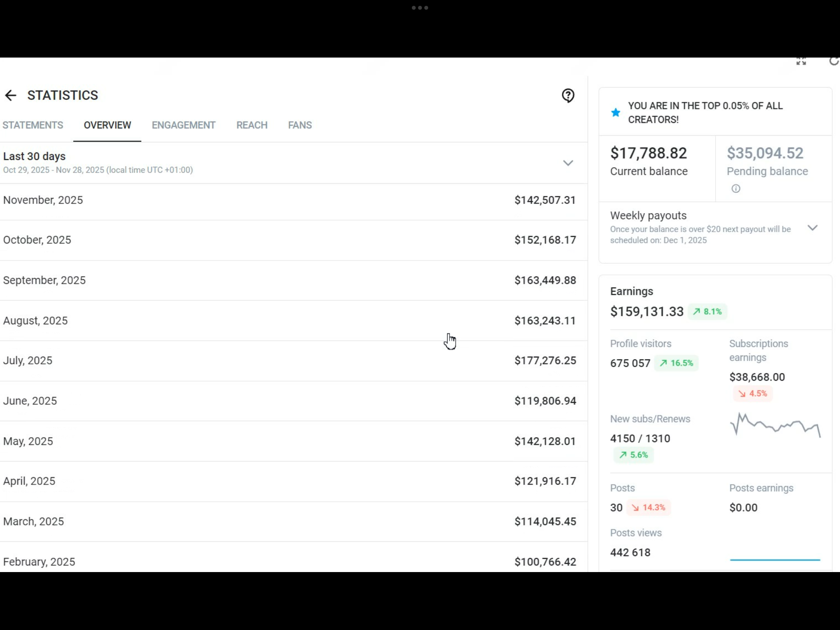The width and height of the screenshot is (840, 630).
Task: Expand the Weekly payouts section
Action: coord(812,228)
